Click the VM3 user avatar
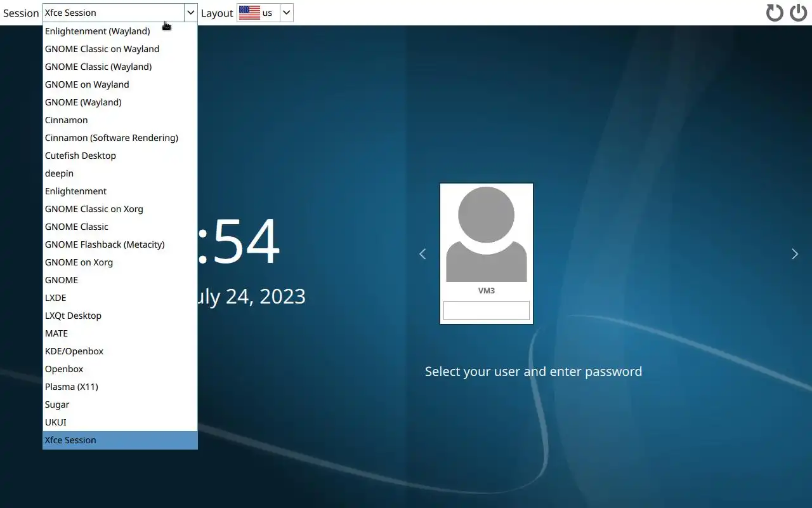 pyautogui.click(x=487, y=235)
